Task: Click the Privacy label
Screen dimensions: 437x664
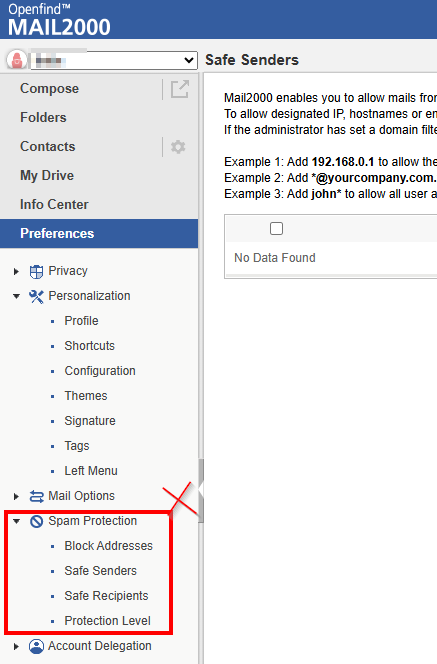Action: [x=68, y=271]
